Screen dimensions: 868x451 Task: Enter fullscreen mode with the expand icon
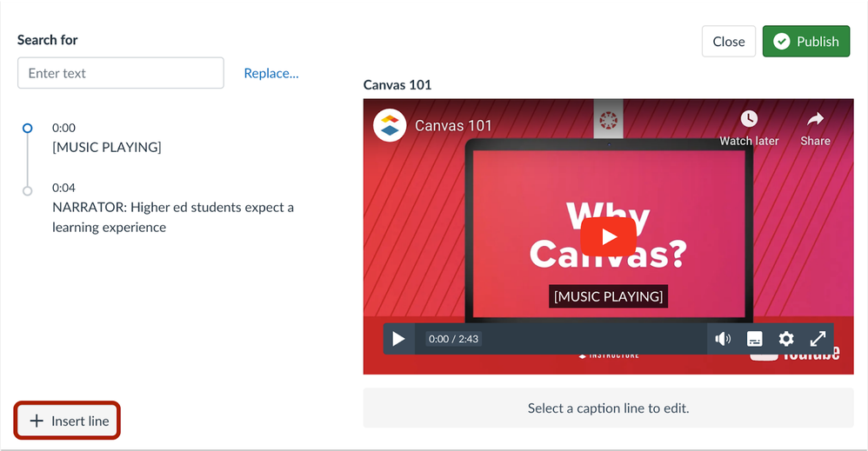pyautogui.click(x=818, y=339)
